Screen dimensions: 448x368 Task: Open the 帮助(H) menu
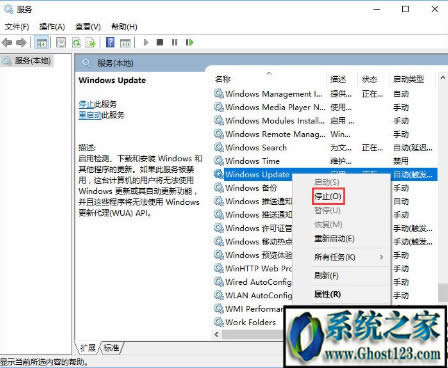pyautogui.click(x=124, y=27)
